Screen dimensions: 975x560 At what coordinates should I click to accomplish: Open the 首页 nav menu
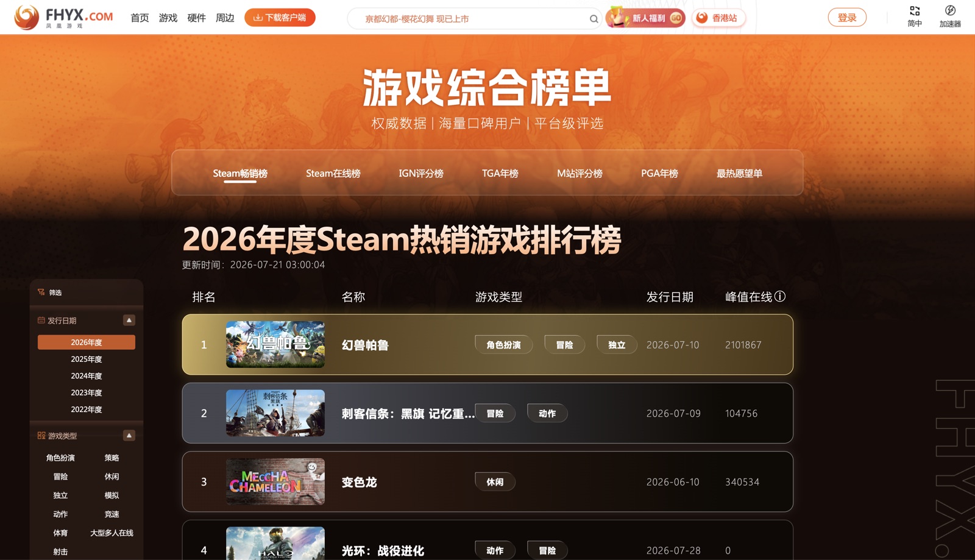(x=140, y=18)
